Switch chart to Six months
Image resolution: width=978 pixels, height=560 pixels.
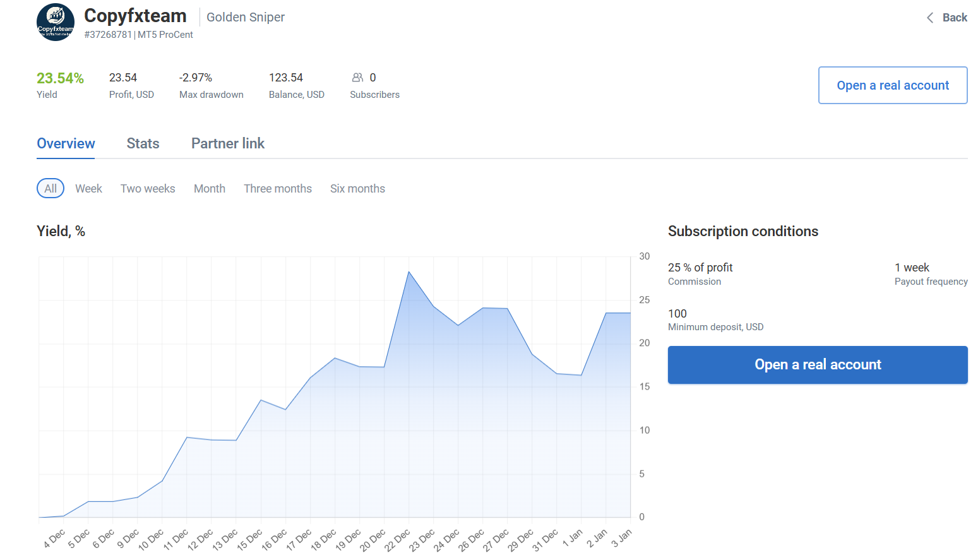(357, 188)
